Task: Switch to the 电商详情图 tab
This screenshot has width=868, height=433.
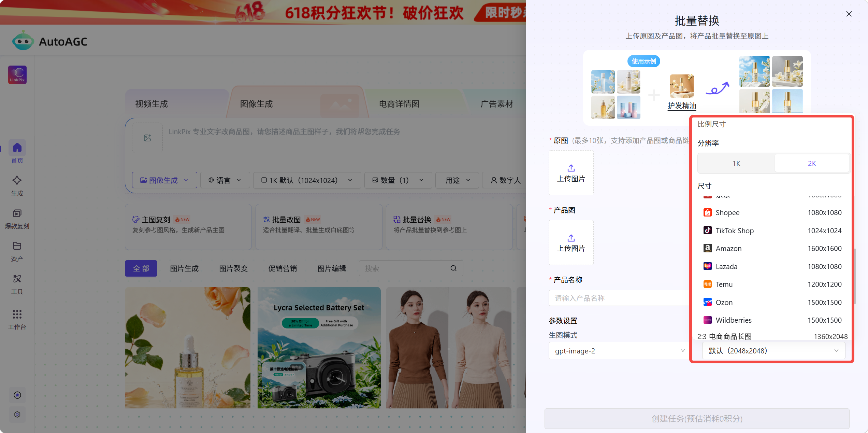Action: (x=399, y=104)
